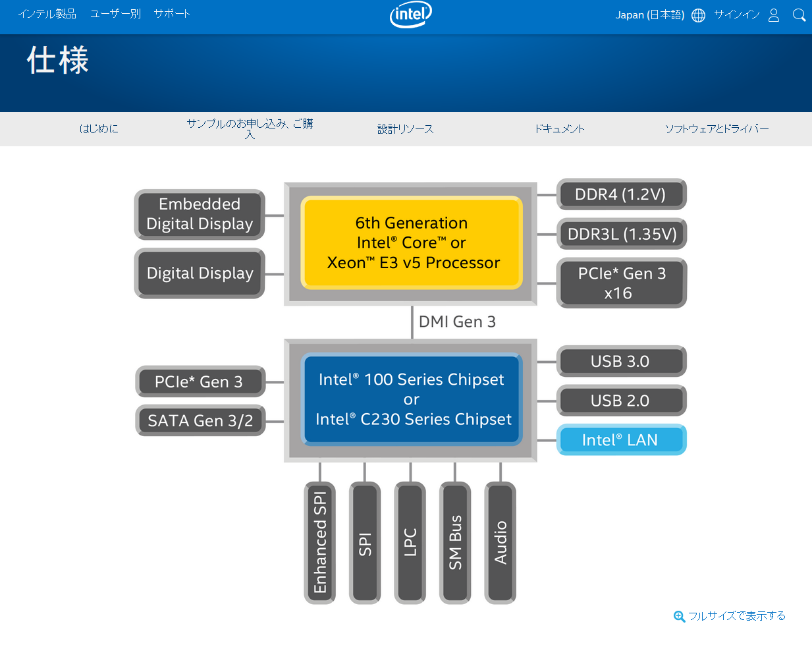Click the plain SPI vertical box
The width and height of the screenshot is (812, 645).
point(365,543)
